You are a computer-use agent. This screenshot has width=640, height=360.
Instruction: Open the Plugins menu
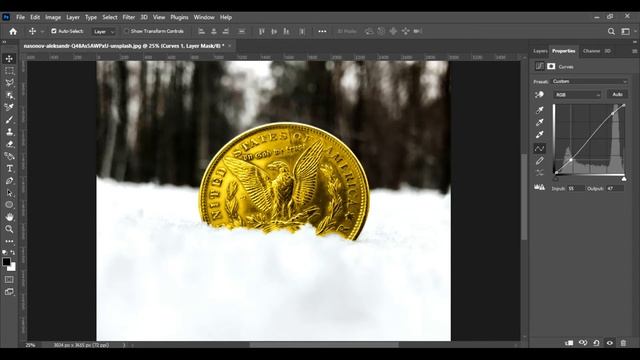tap(179, 17)
